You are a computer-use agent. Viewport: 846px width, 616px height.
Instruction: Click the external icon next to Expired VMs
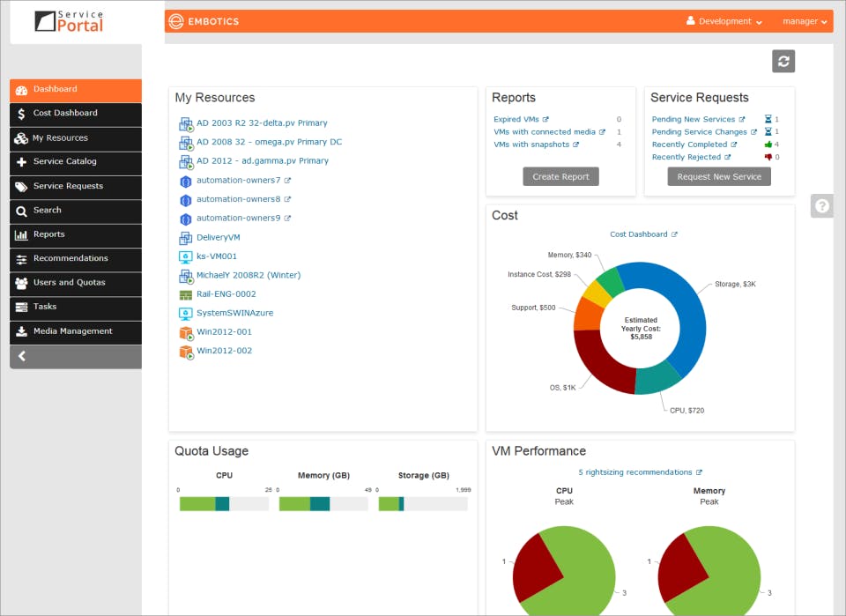[546, 119]
